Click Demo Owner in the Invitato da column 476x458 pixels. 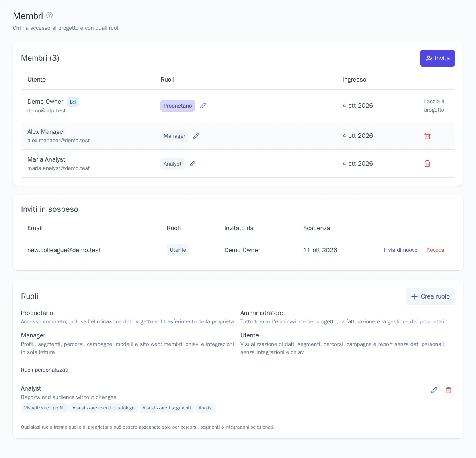click(x=242, y=250)
